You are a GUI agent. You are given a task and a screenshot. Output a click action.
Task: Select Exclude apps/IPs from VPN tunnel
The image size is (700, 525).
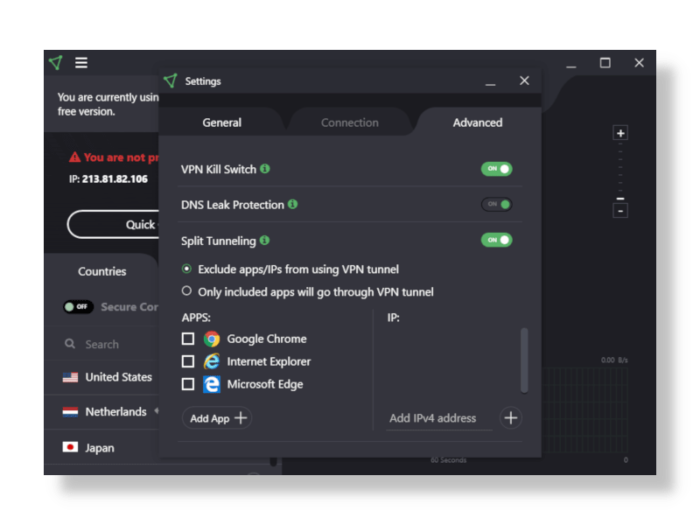coord(187,269)
